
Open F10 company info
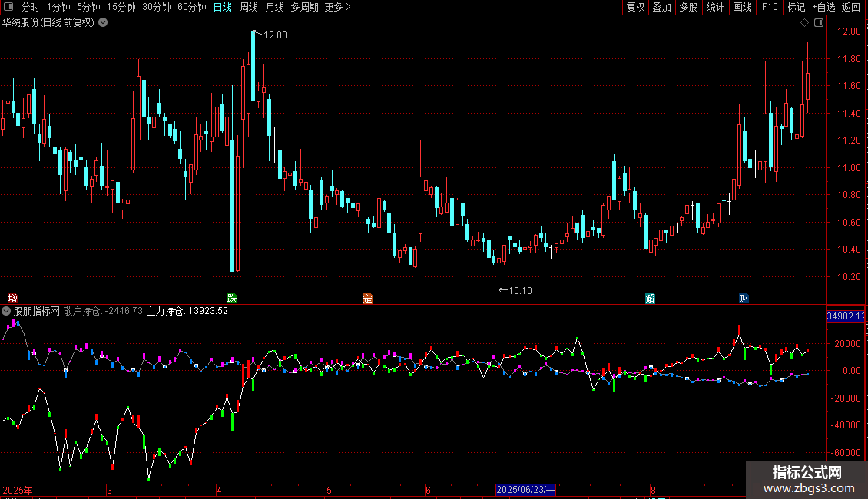click(770, 7)
